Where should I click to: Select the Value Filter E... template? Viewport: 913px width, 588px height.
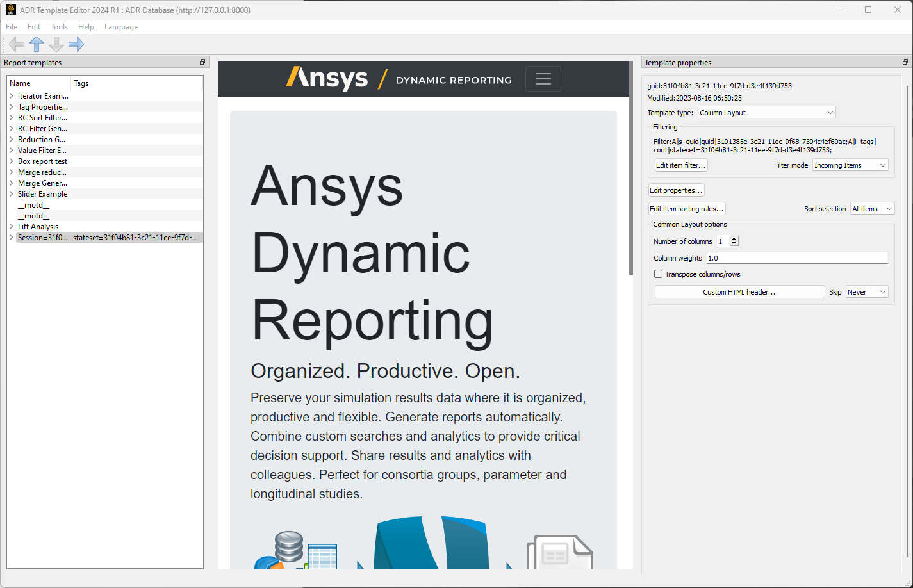tap(42, 151)
